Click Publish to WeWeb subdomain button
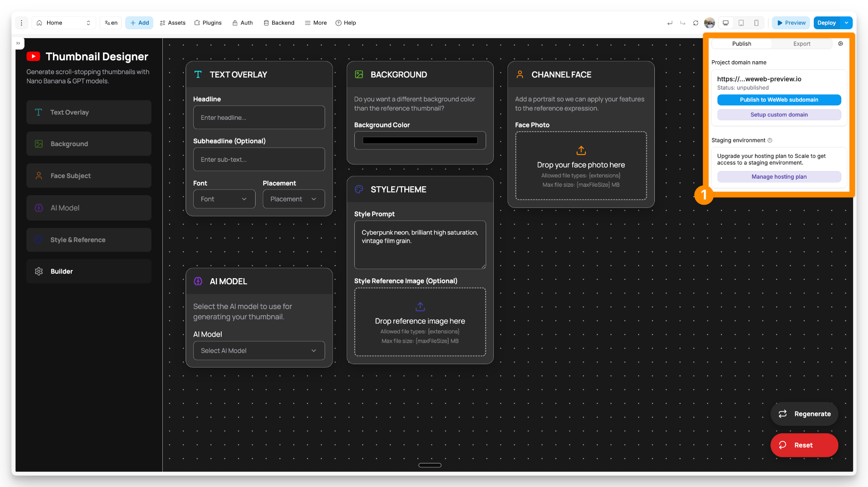The width and height of the screenshot is (868, 487). (x=779, y=100)
